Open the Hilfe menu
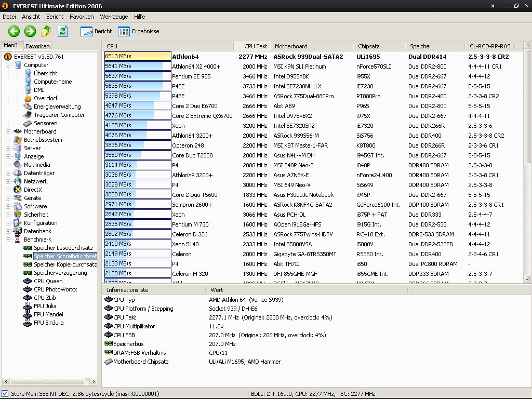The height and width of the screenshot is (399, 532). click(x=139, y=17)
